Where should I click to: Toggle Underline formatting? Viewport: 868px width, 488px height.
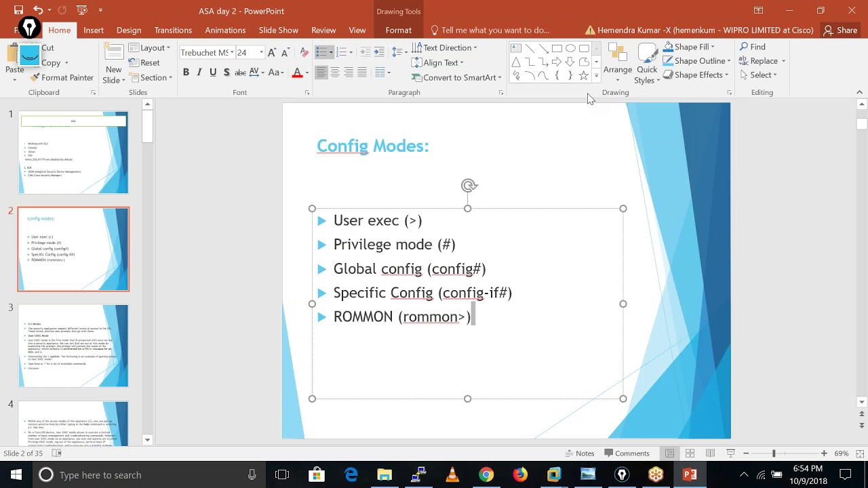pos(213,73)
